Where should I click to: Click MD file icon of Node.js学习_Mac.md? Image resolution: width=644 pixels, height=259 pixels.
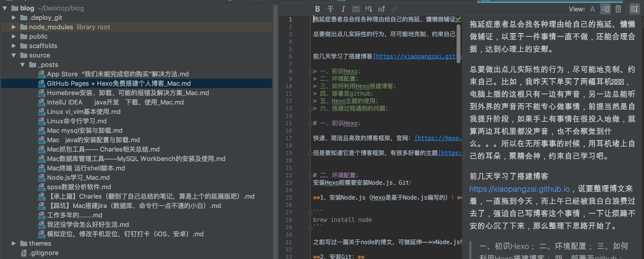pos(41,178)
